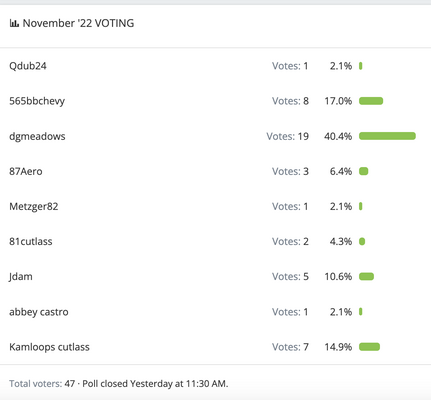
Task: Open the Votes: 7 link for Kamloops cutlass
Action: pyautogui.click(x=290, y=347)
